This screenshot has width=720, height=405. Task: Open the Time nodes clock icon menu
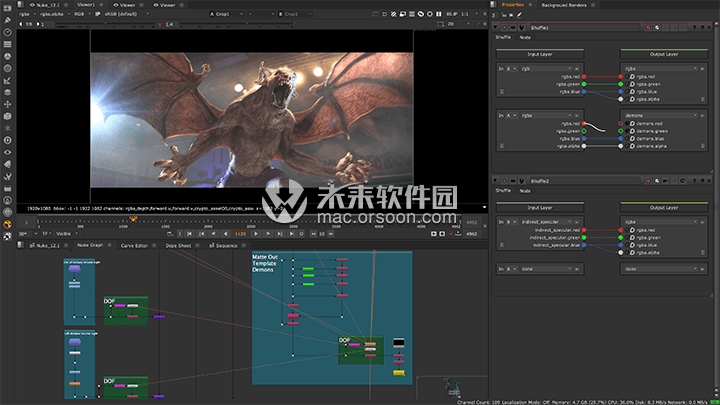(7, 32)
